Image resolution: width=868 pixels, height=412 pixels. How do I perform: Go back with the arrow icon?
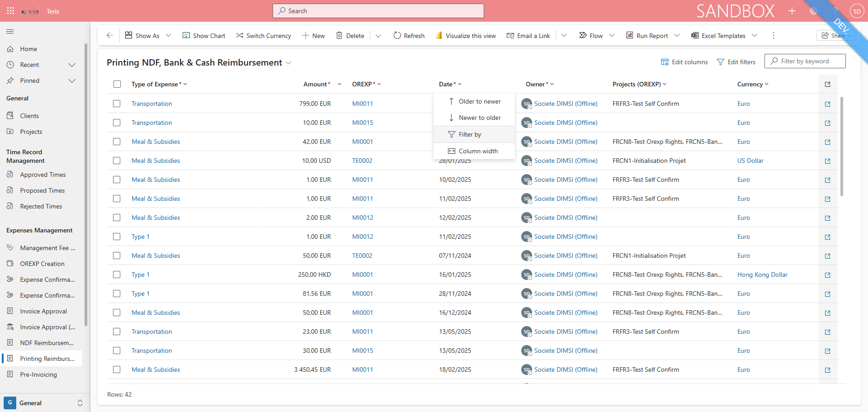point(110,35)
